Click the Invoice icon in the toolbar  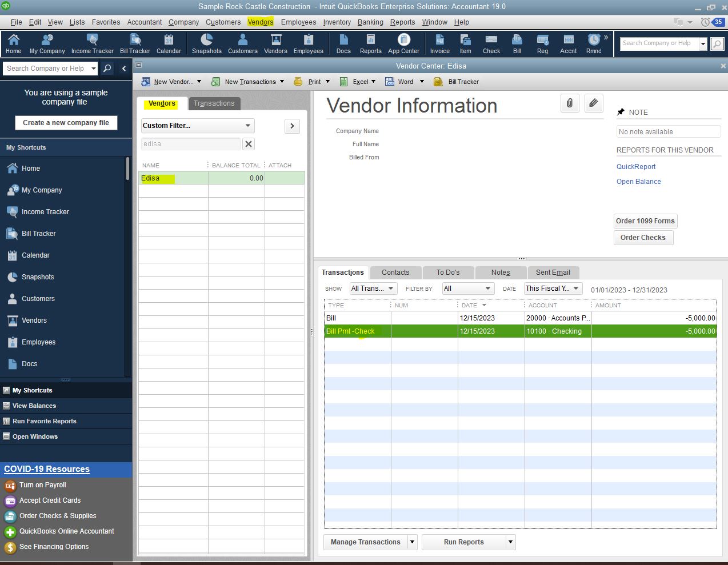click(x=439, y=44)
